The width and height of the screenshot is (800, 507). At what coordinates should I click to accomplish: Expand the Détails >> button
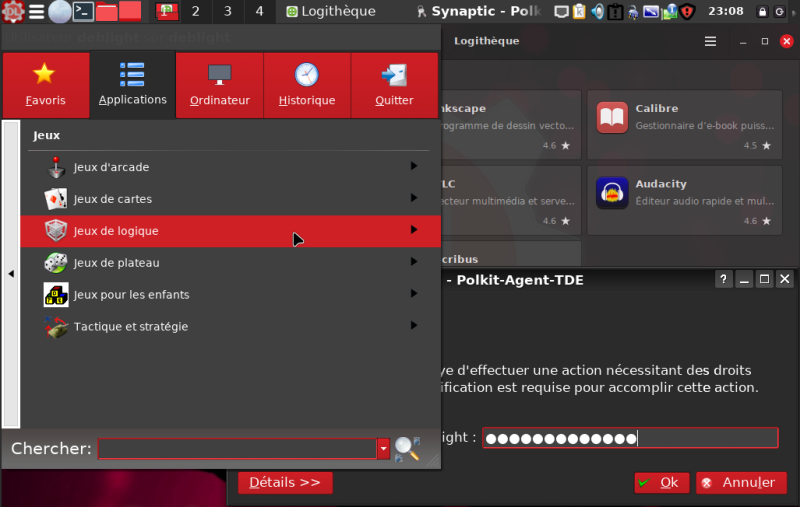[285, 483]
